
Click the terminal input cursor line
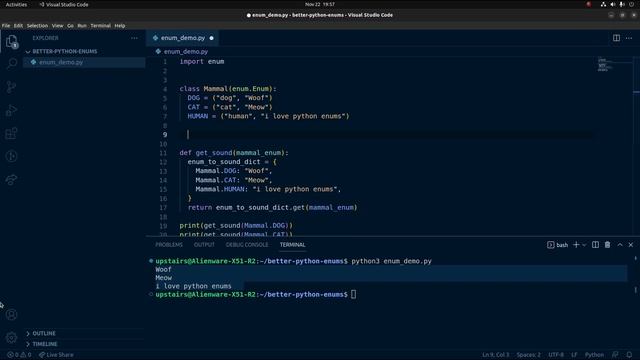(353, 294)
